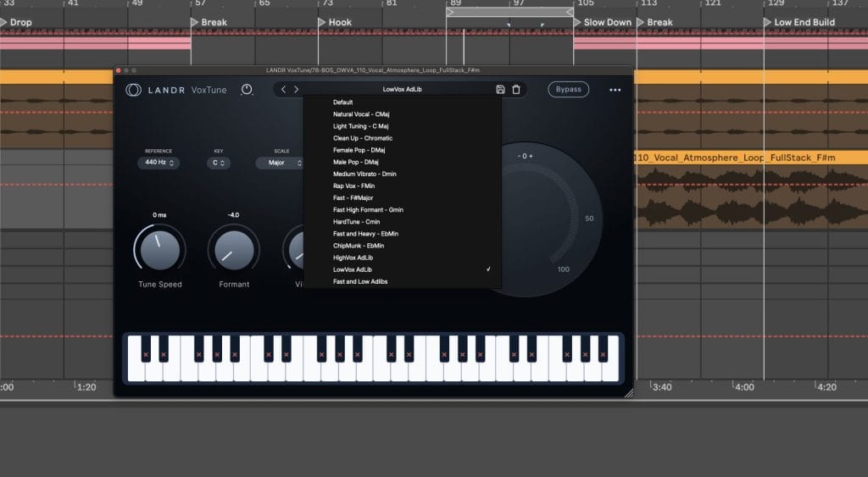Click the plugin power icon next to VoxTune
The height and width of the screenshot is (477, 868).
click(x=247, y=89)
